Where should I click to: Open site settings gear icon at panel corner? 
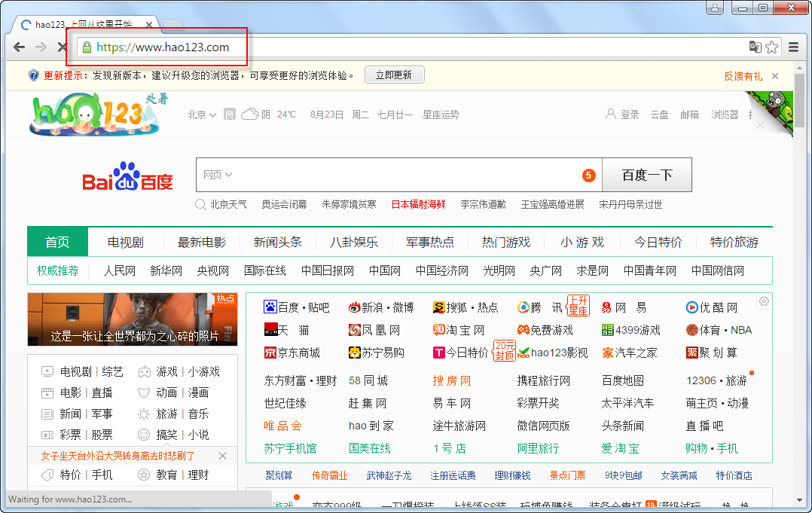(x=764, y=301)
